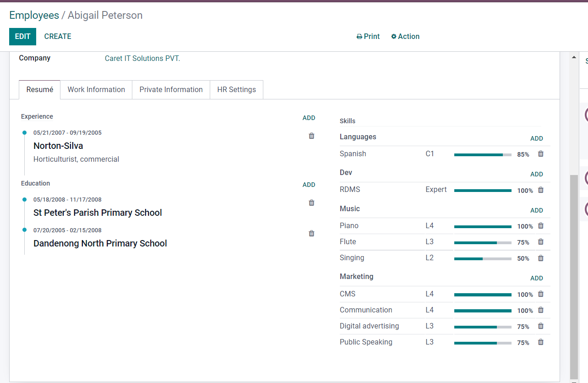This screenshot has height=383, width=588.
Task: Click the vertical scrollbar up arrow
Action: click(574, 58)
